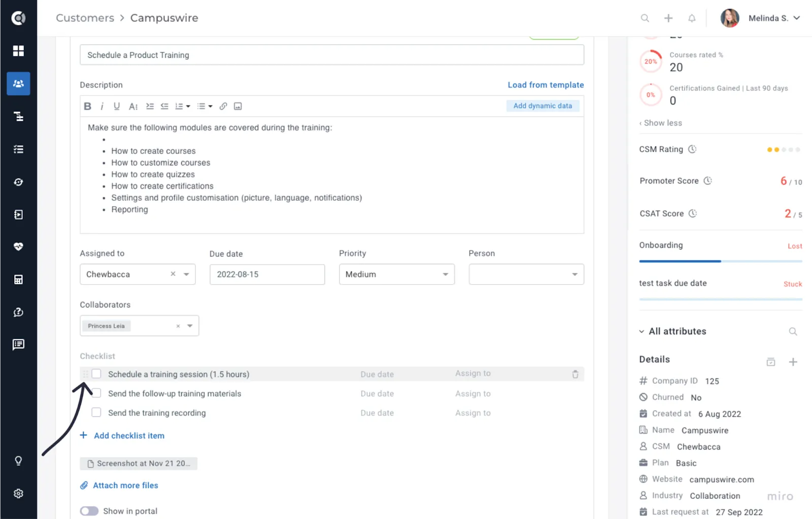The height and width of the screenshot is (519, 812).
Task: Check Schedule a training session (1.5 hours)
Action: click(96, 374)
